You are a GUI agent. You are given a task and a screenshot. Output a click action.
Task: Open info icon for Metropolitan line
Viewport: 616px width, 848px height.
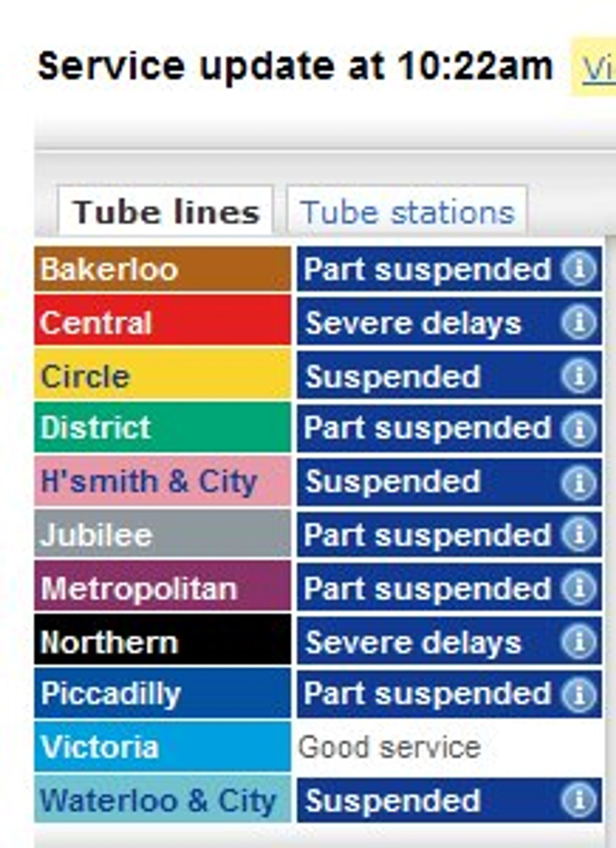579,588
